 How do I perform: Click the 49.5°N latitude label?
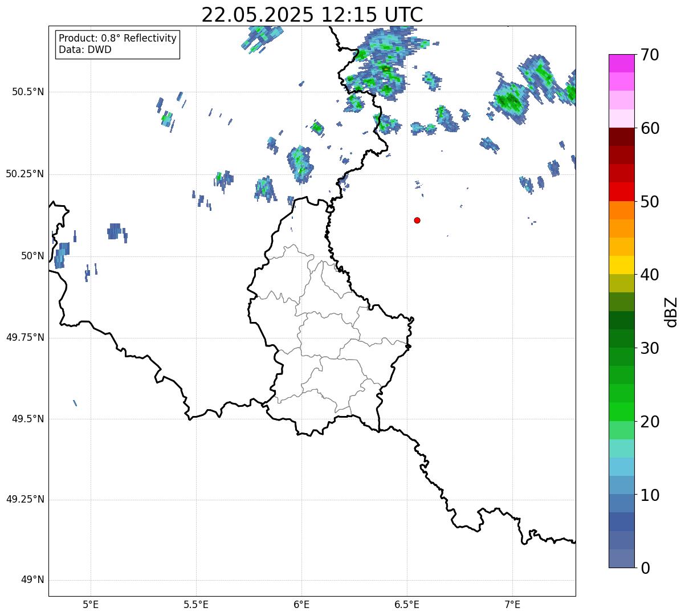[28, 419]
